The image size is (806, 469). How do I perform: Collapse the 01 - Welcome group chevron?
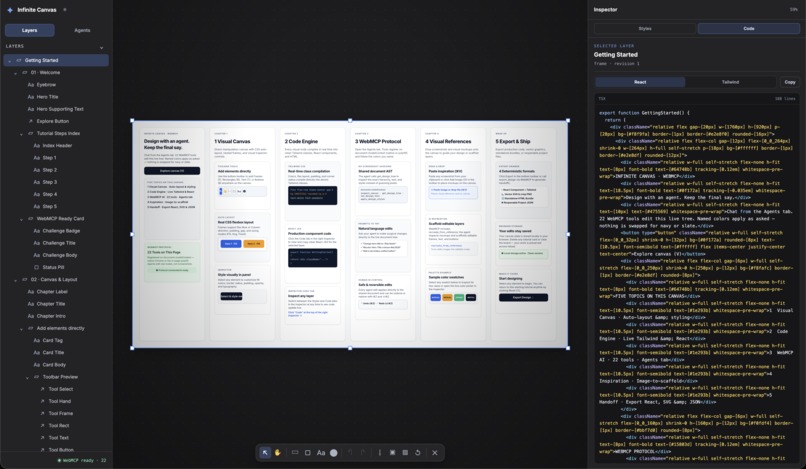pyautogui.click(x=15, y=73)
